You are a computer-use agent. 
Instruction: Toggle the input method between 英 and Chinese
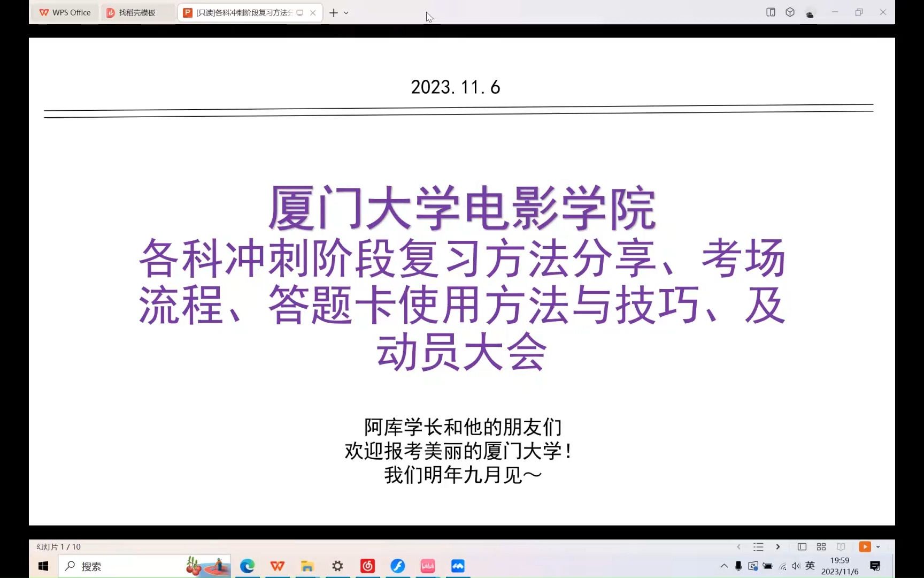pyautogui.click(x=810, y=566)
